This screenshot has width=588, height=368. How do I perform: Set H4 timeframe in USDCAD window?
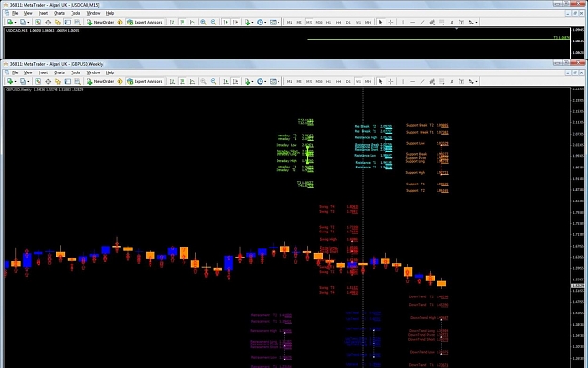tap(339, 23)
